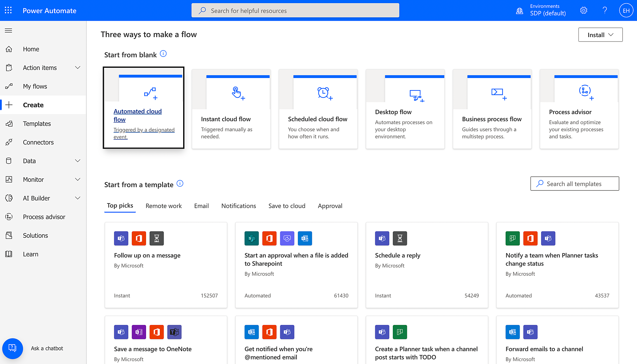The width and height of the screenshot is (637, 364).
Task: Select the Top picks tab
Action: pyautogui.click(x=120, y=205)
